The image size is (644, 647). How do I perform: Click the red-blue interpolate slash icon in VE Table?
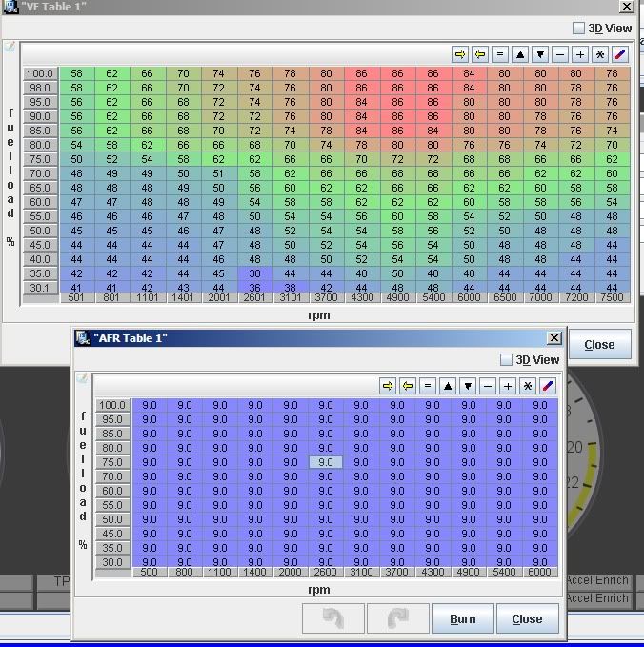click(x=620, y=54)
